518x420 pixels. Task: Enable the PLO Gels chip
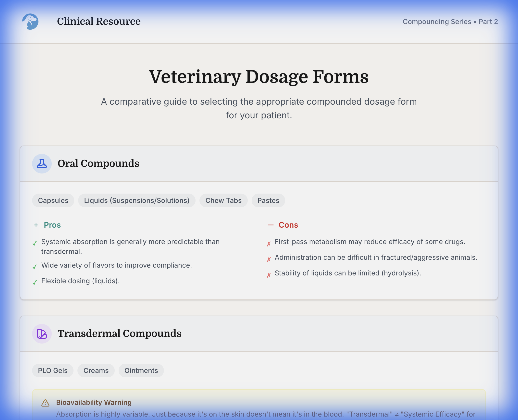coord(52,371)
